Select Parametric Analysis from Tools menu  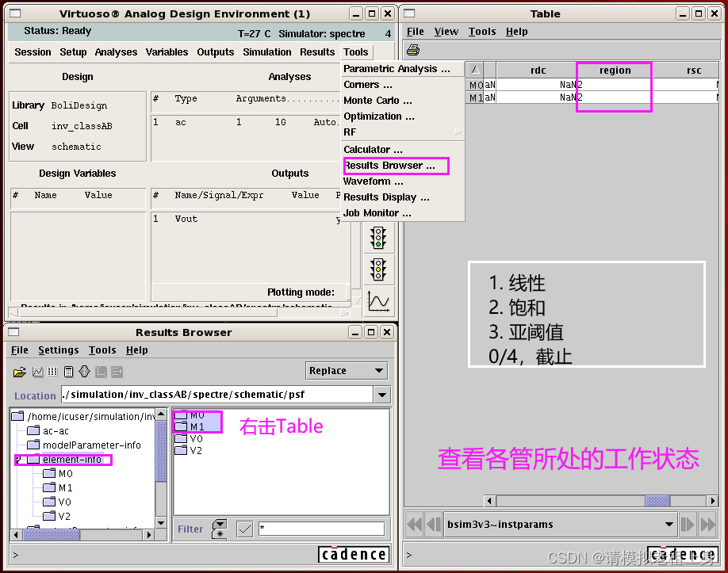[x=403, y=69]
